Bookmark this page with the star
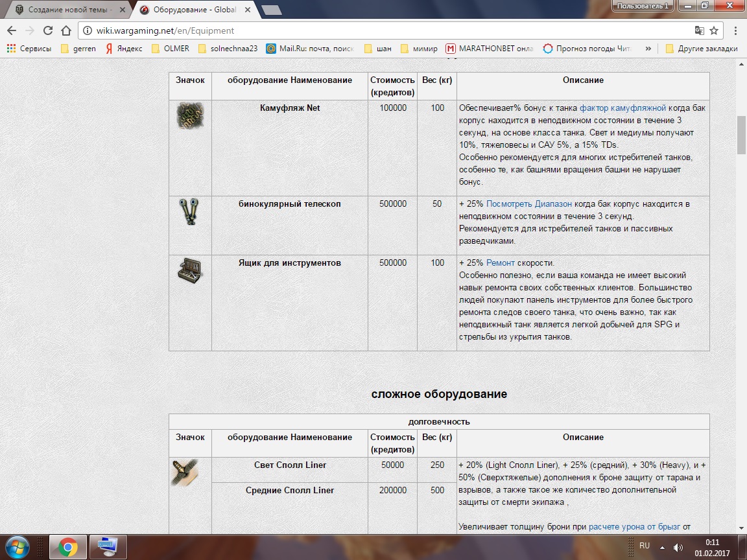747x560 pixels. pyautogui.click(x=714, y=30)
